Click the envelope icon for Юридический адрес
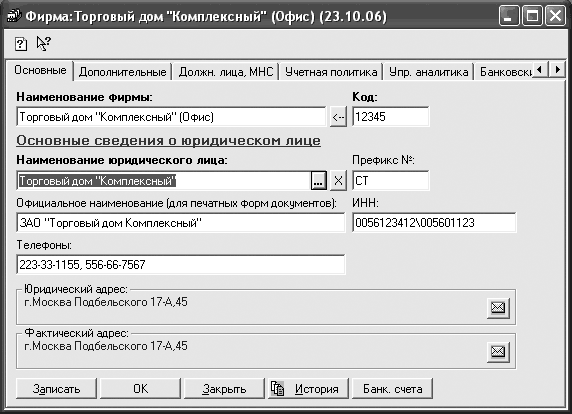This screenshot has height=414, width=572. pos(498,308)
